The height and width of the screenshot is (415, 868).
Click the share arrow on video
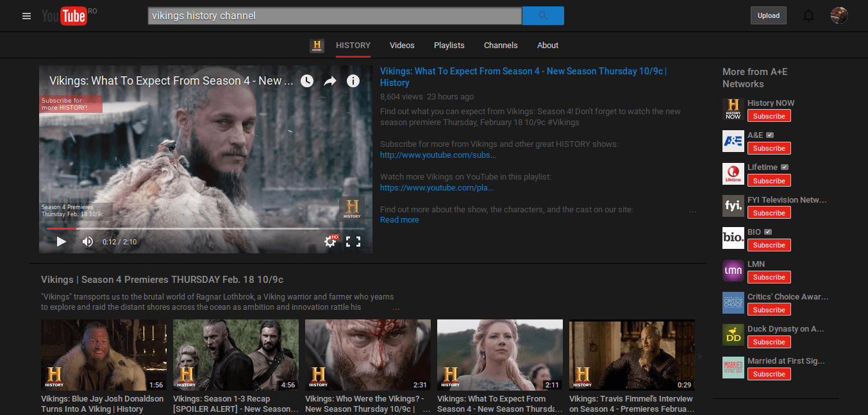(330, 81)
